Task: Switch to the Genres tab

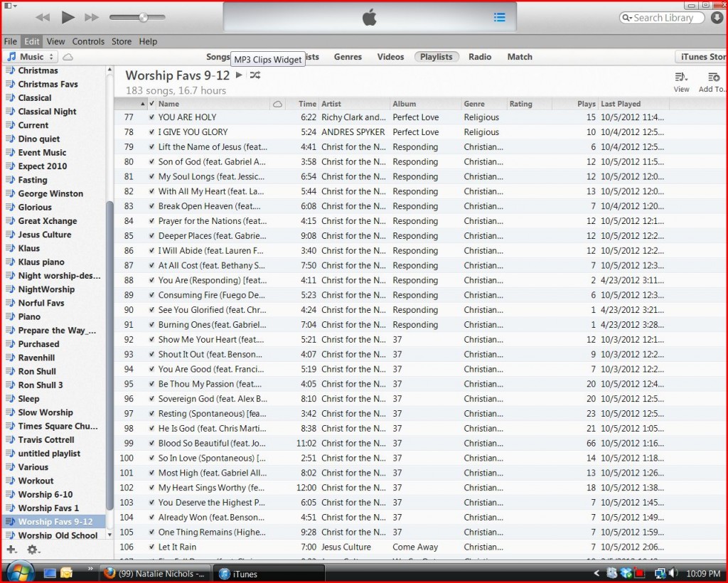Action: [348, 57]
